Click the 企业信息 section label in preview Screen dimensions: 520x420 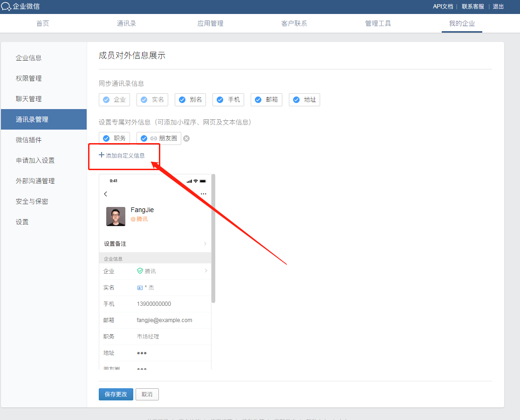tap(113, 259)
